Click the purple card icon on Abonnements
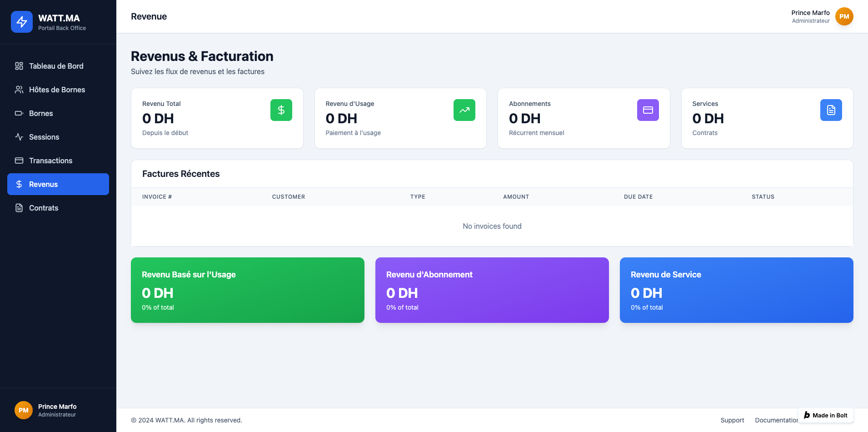Image resolution: width=868 pixels, height=432 pixels. pos(648,110)
